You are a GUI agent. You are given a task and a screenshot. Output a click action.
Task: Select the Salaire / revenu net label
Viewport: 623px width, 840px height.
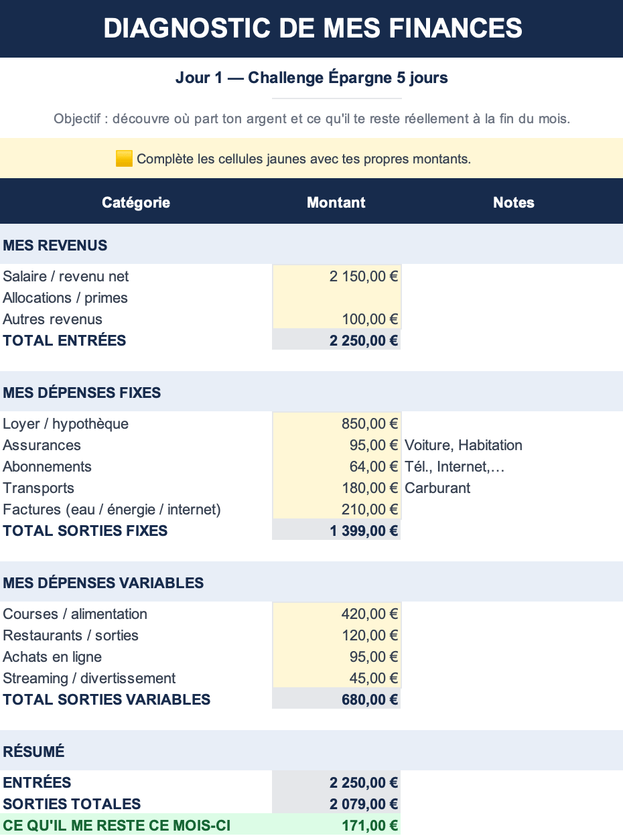[x=66, y=276]
